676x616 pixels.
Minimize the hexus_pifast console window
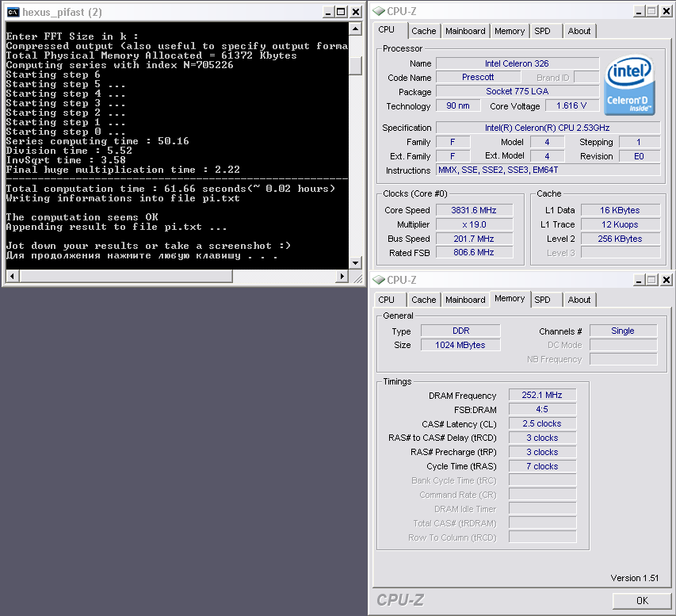(328, 12)
